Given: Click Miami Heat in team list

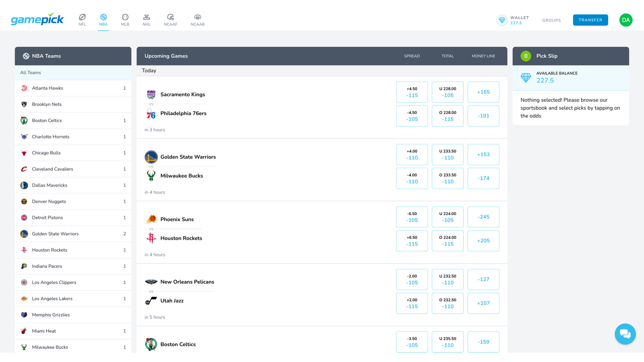Looking at the screenshot, I should [73, 331].
